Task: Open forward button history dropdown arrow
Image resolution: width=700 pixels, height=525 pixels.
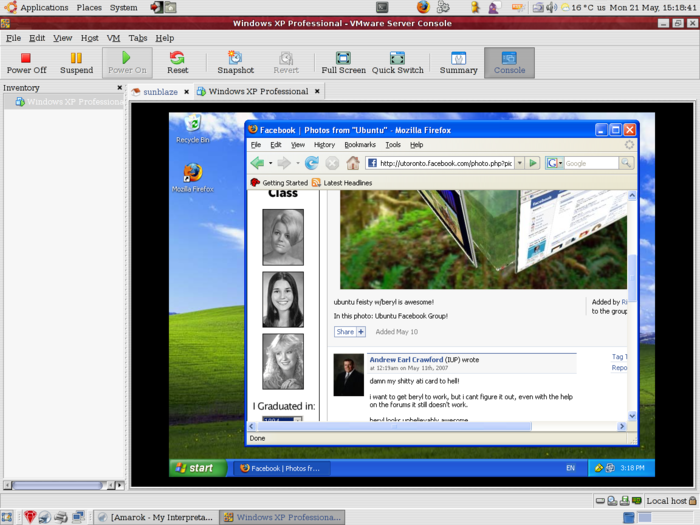Action: coord(298,163)
